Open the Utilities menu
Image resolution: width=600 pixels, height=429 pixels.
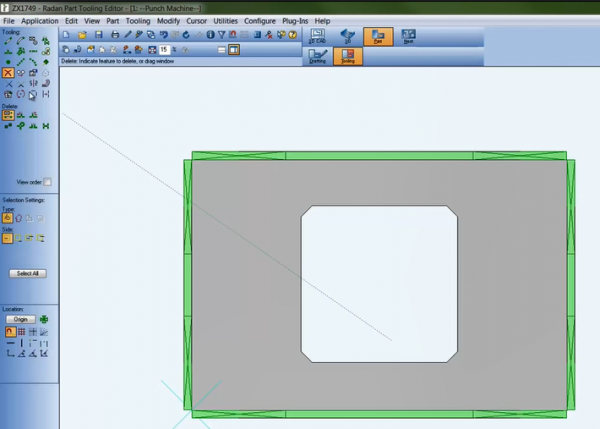click(226, 20)
